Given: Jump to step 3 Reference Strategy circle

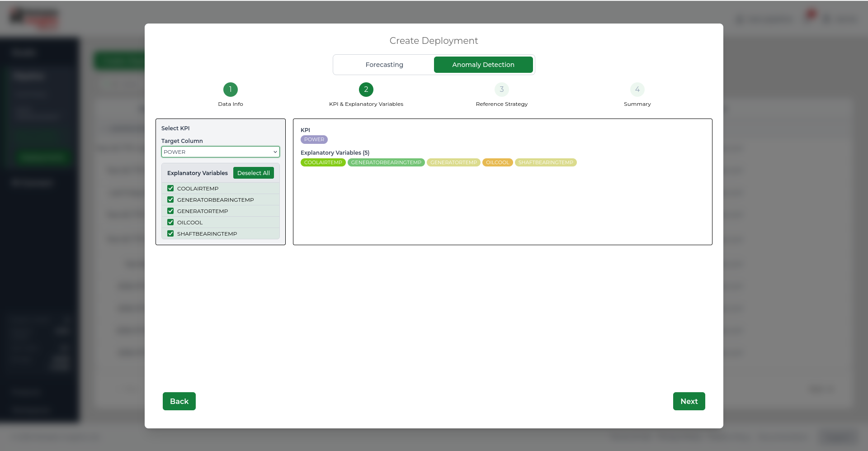Looking at the screenshot, I should [502, 90].
